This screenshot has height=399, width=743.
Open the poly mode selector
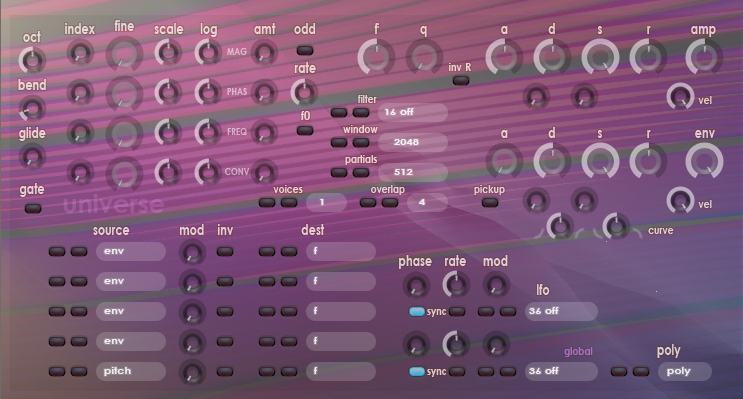tap(685, 371)
